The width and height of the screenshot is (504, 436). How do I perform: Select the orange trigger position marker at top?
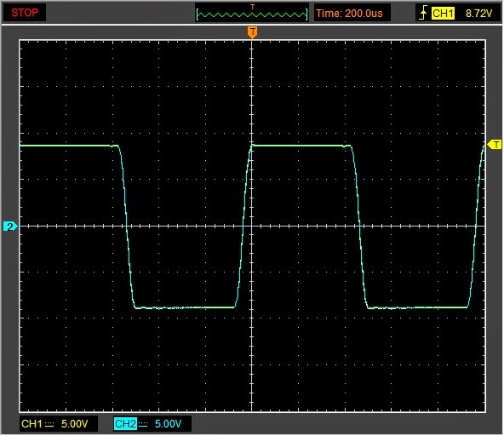pyautogui.click(x=252, y=32)
